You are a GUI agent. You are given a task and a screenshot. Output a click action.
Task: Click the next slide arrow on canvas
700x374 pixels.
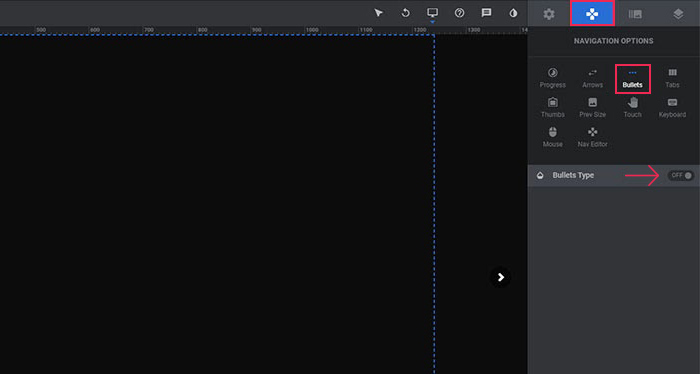500,277
